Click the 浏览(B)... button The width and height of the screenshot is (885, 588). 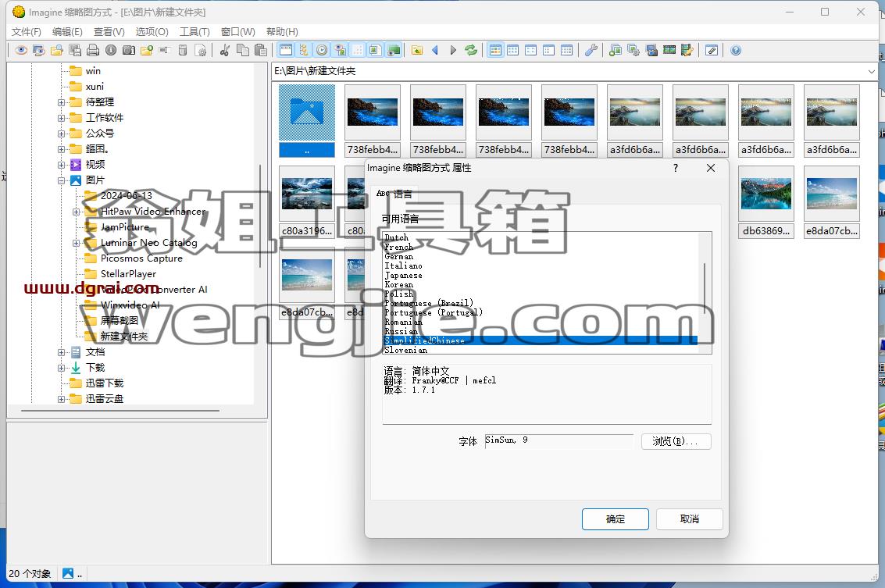pyautogui.click(x=676, y=441)
